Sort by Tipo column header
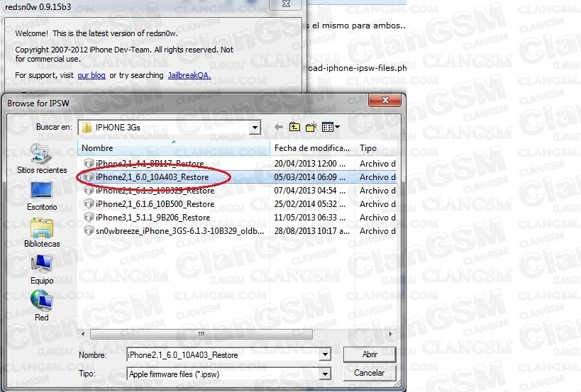The height and width of the screenshot is (392, 581). tap(376, 148)
